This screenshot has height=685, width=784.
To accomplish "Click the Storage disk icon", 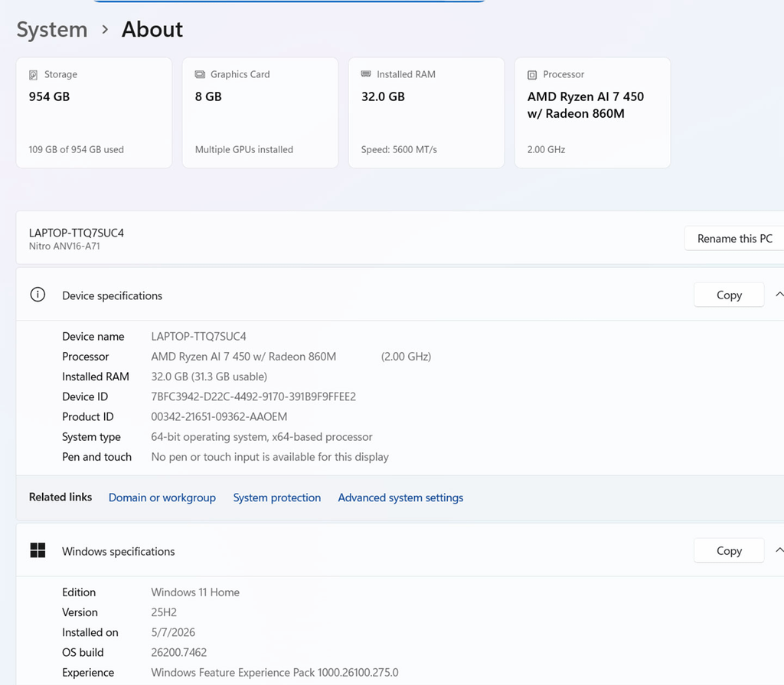I will click(33, 75).
